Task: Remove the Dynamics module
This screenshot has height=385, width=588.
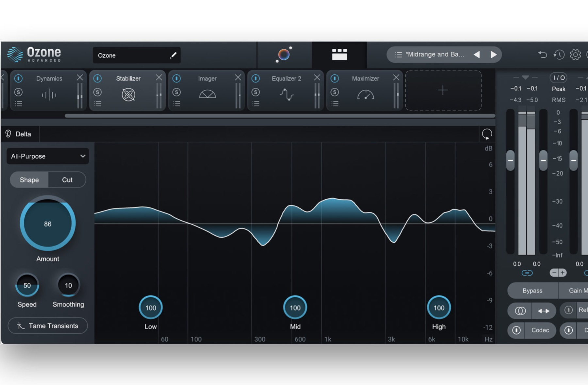Action: [x=80, y=77]
